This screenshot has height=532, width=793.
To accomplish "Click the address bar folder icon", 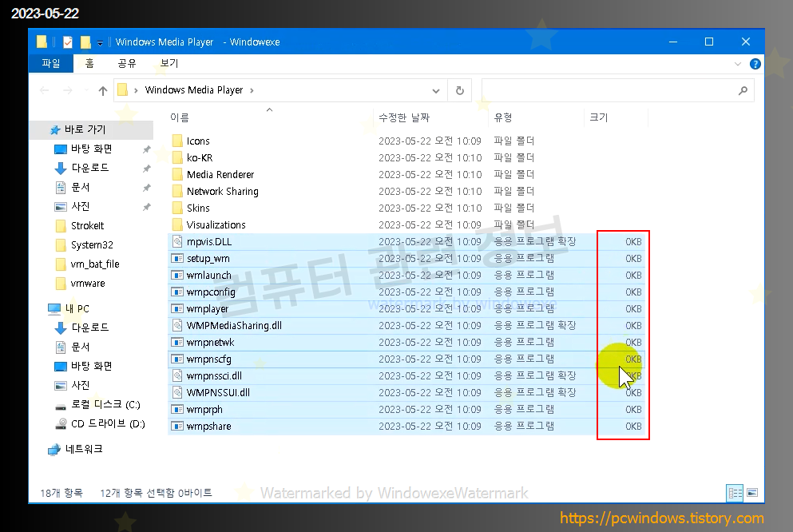I will [122, 90].
